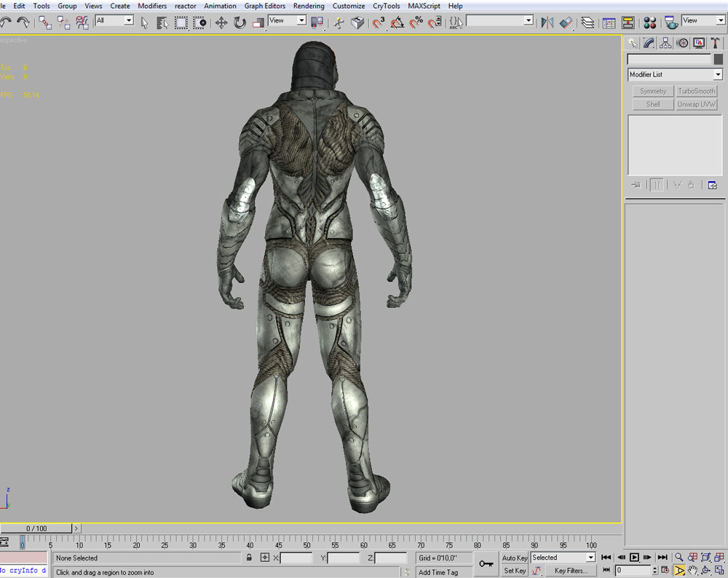Screen dimensions: 728x578
Task: Click the Undo arrow in toolbar
Action: point(6,23)
